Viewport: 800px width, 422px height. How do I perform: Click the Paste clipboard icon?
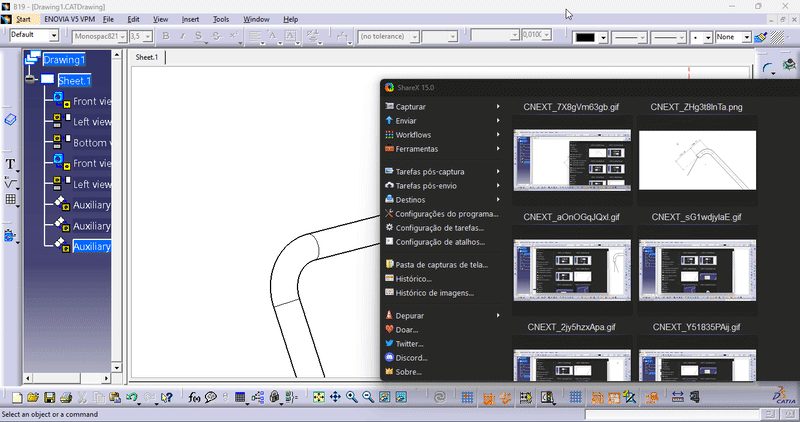(115, 398)
